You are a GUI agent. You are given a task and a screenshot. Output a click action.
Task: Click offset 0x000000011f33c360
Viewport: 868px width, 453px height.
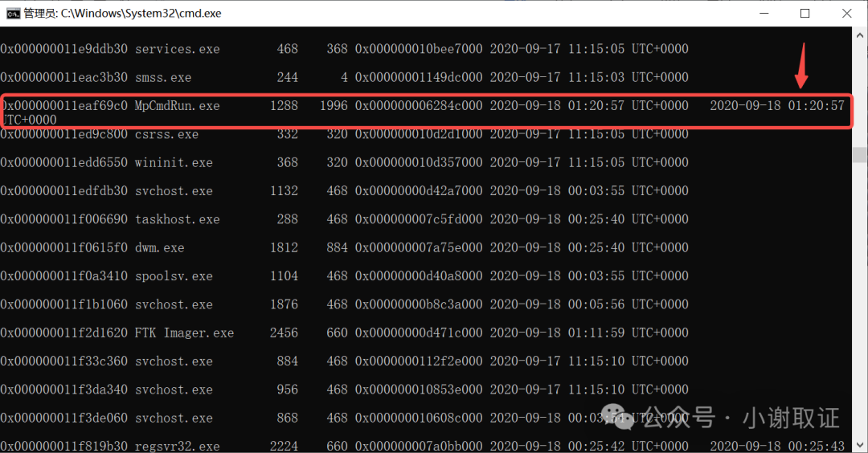pyautogui.click(x=63, y=361)
